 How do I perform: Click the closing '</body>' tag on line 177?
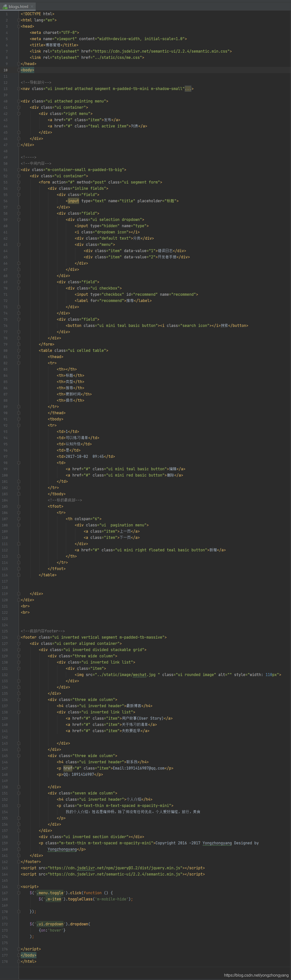click(28, 955)
